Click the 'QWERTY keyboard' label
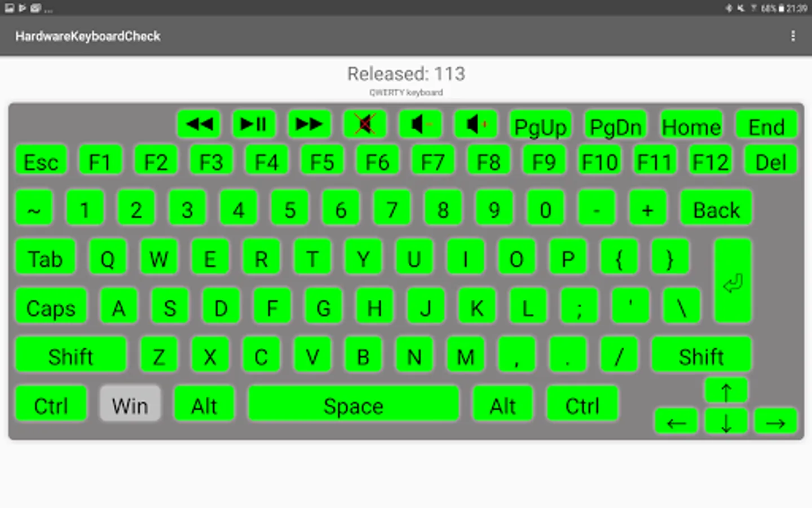This screenshot has height=508, width=812. (x=406, y=93)
